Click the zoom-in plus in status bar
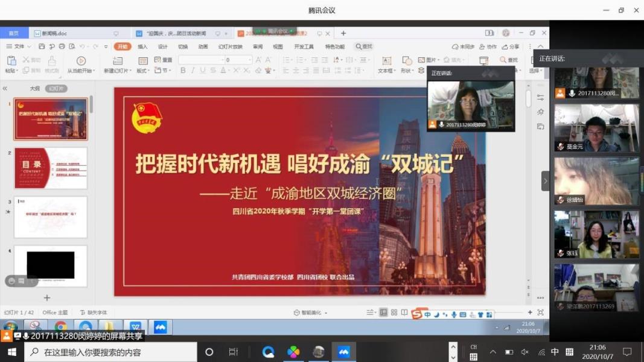 [530, 313]
